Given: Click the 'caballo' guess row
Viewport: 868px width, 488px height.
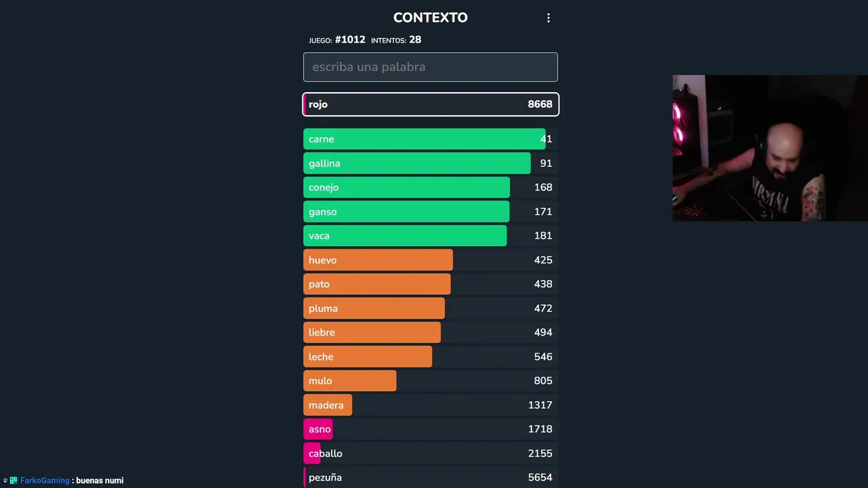Looking at the screenshot, I should 430,453.
